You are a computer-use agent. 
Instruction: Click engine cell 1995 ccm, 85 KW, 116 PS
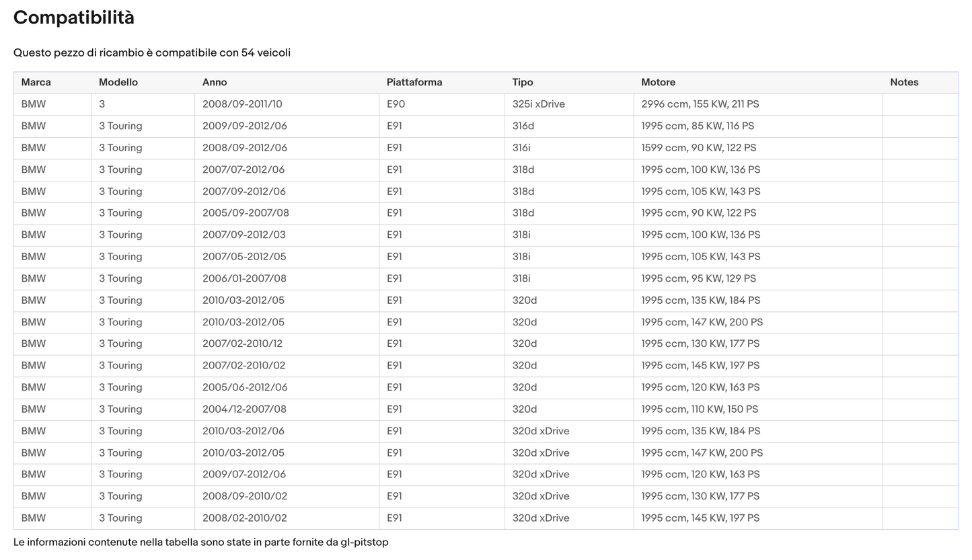coord(758,126)
